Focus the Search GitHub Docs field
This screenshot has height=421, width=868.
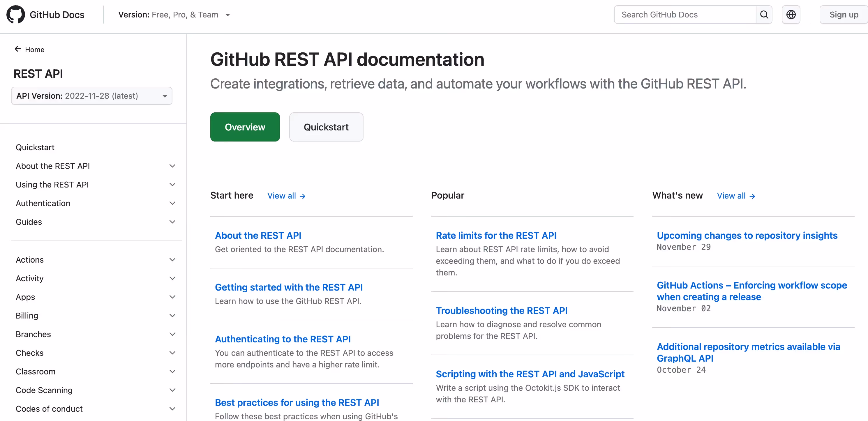[x=685, y=15]
